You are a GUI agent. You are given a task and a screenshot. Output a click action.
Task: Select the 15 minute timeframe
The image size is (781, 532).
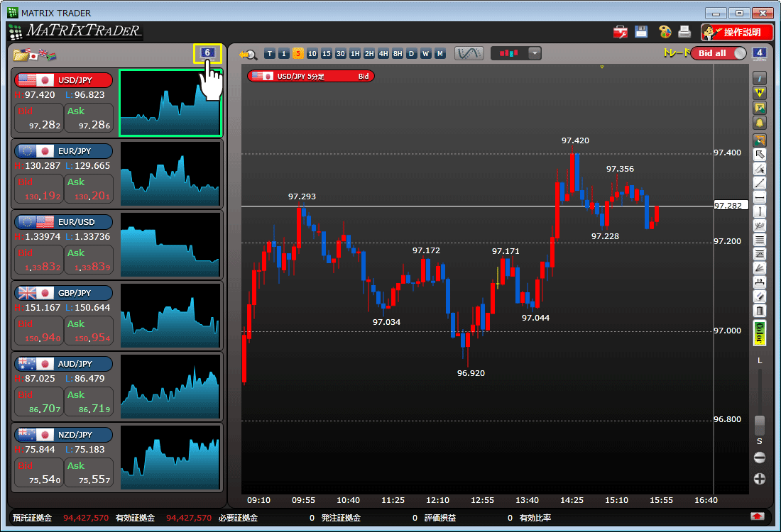coord(327,54)
